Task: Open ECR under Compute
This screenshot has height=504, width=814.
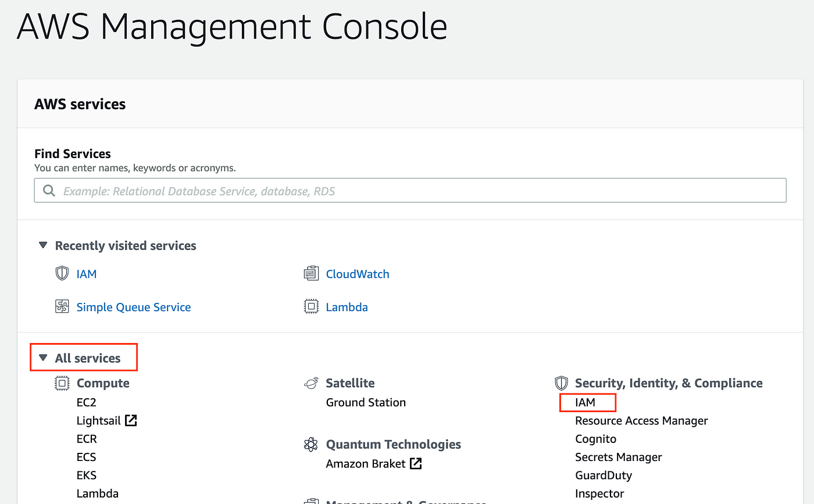Action: point(87,439)
